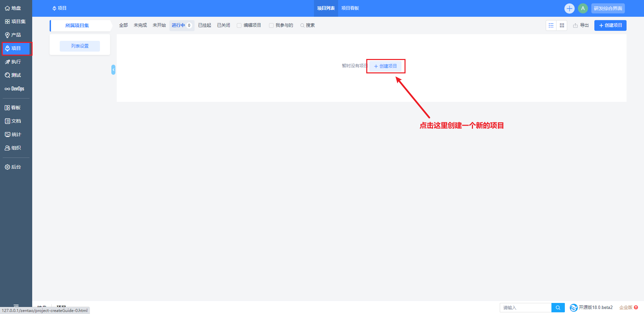
Task: Click 创建项目 in the empty list area
Action: pos(385,66)
